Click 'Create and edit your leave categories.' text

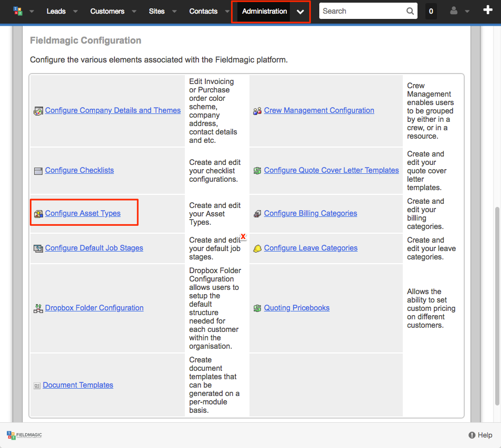pyautogui.click(x=431, y=248)
